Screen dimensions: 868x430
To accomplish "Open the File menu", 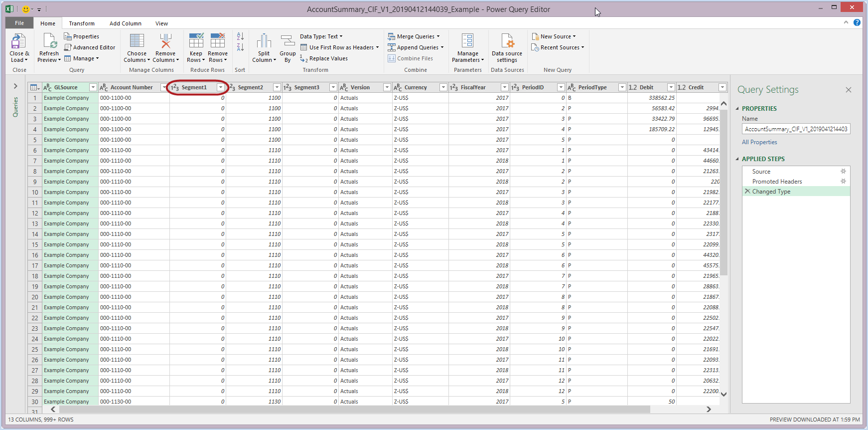I will 19,23.
